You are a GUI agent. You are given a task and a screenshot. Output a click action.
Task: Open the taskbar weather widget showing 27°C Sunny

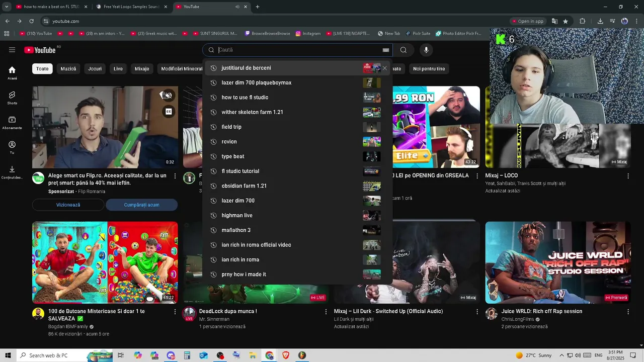point(533,355)
